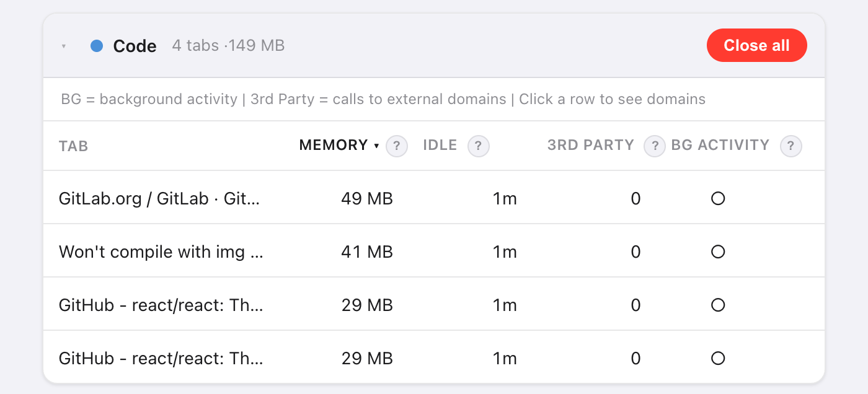Sort by the TAB column header
868x394 pixels.
pos(73,146)
